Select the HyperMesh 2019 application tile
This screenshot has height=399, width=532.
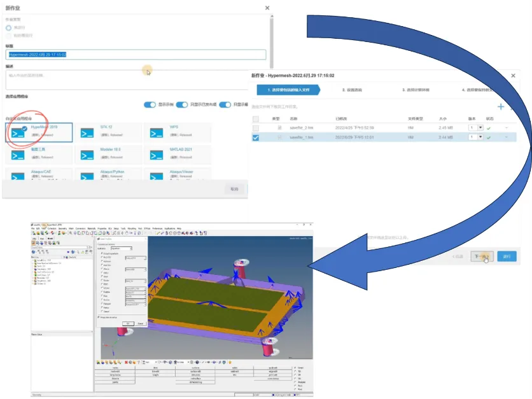[x=39, y=132]
